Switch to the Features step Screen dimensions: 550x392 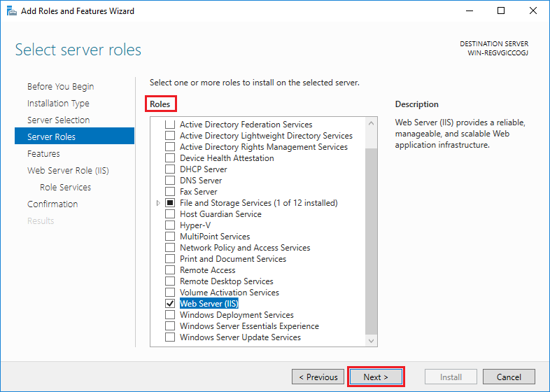click(43, 154)
